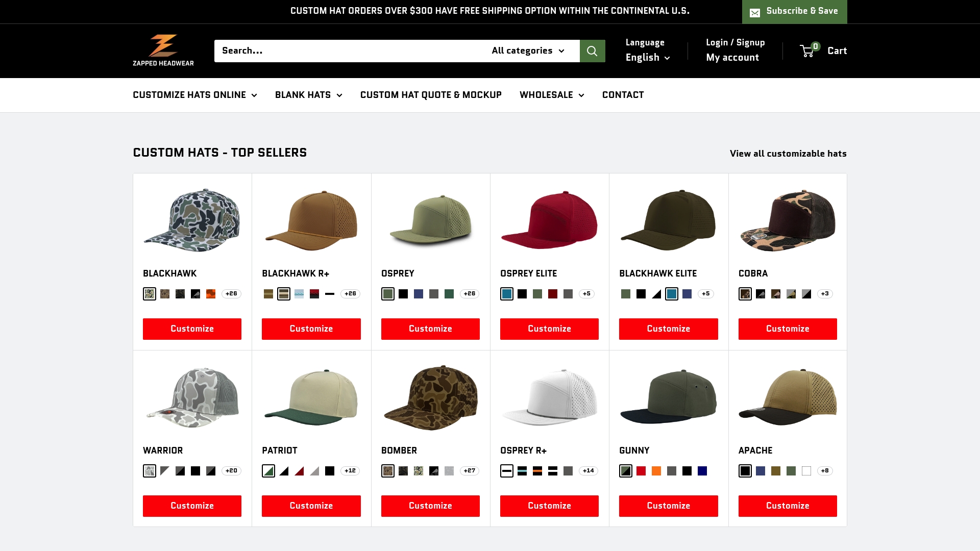Open the Osprey Elite red hat image
This screenshot has height=551, width=980.
549,220
